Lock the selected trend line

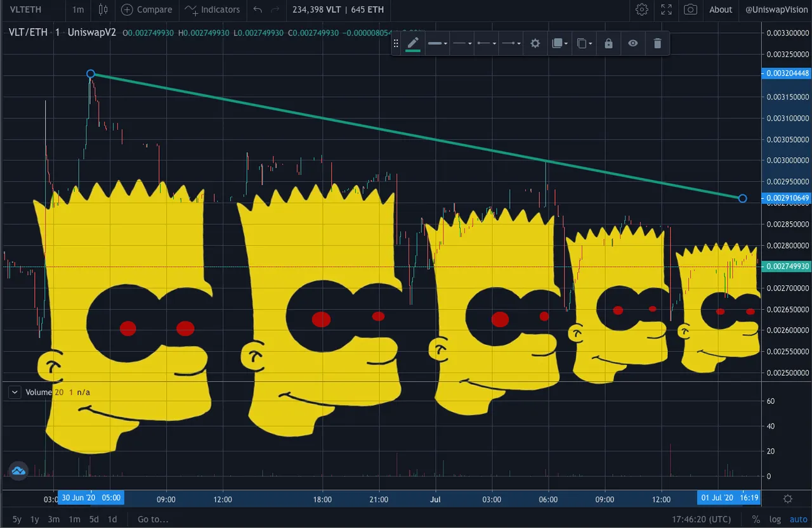pyautogui.click(x=608, y=43)
